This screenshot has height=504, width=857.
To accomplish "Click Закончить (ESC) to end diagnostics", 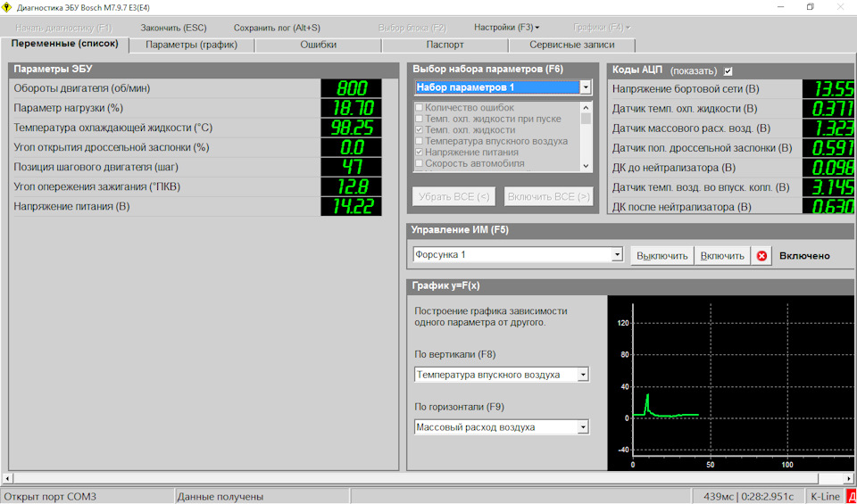I will point(173,28).
